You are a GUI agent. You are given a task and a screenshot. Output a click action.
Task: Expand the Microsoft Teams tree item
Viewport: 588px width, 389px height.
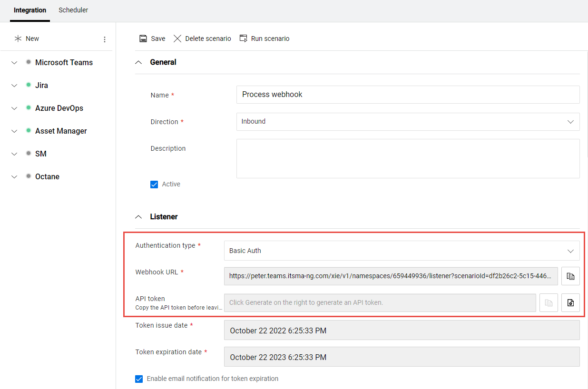click(x=14, y=62)
